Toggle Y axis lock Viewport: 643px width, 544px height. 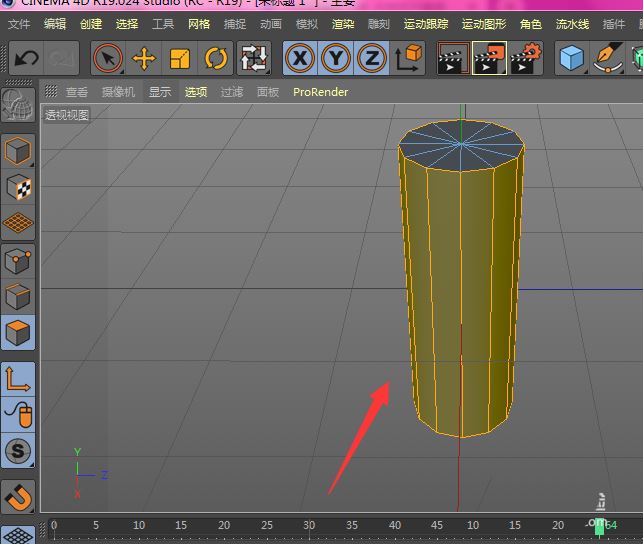click(335, 59)
